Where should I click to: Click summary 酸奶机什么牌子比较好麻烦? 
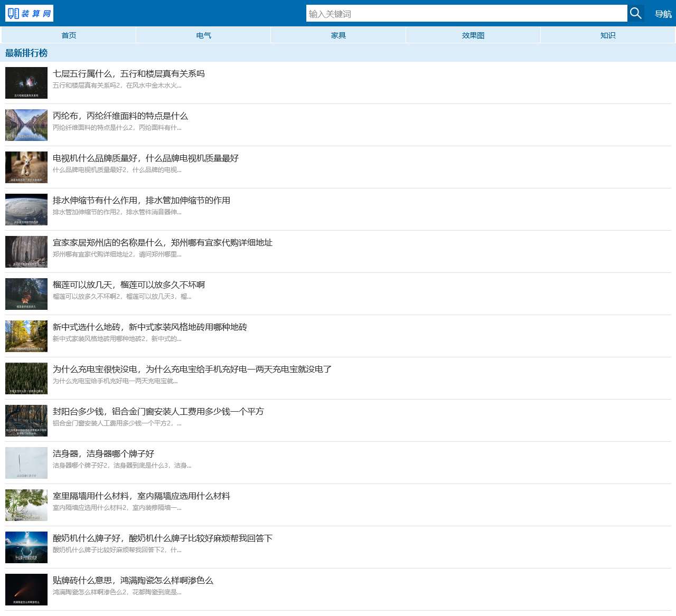(117, 550)
